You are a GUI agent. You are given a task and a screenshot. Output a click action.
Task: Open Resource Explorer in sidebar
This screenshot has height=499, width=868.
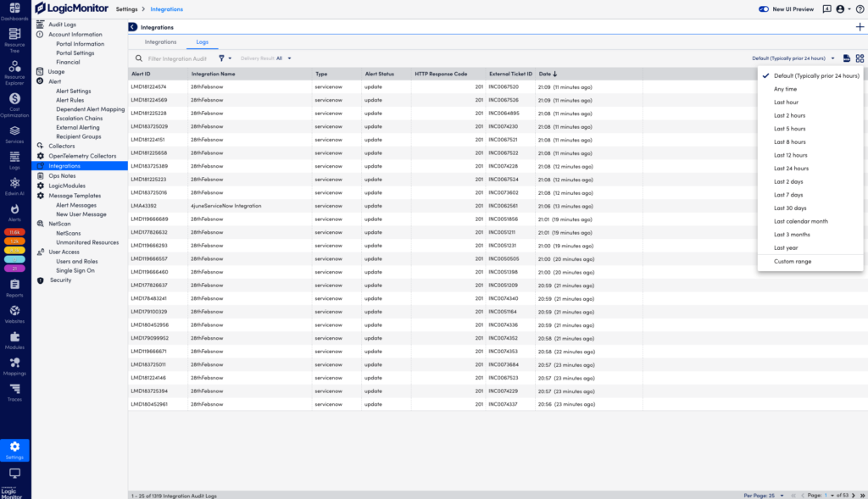click(x=14, y=73)
